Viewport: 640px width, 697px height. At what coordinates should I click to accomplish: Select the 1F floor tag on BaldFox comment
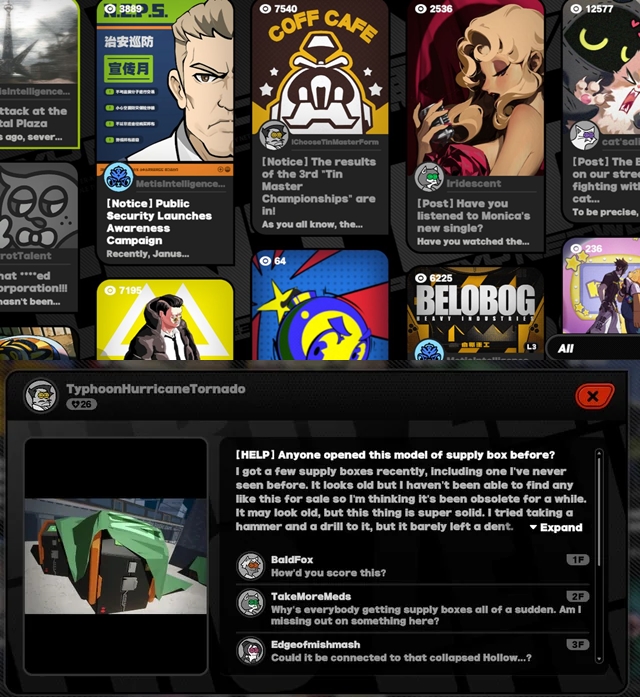pyautogui.click(x=578, y=560)
